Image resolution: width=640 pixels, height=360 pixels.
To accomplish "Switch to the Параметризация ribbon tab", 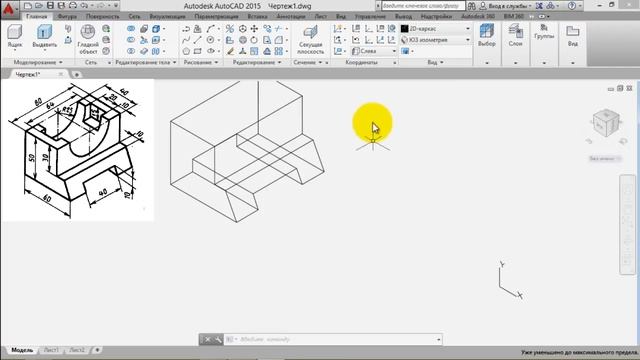I will point(216,16).
